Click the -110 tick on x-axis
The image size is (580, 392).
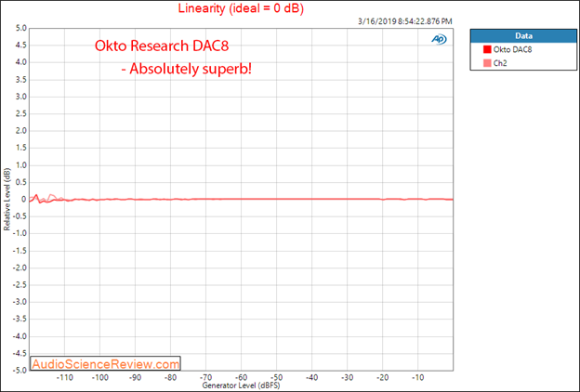click(x=64, y=377)
